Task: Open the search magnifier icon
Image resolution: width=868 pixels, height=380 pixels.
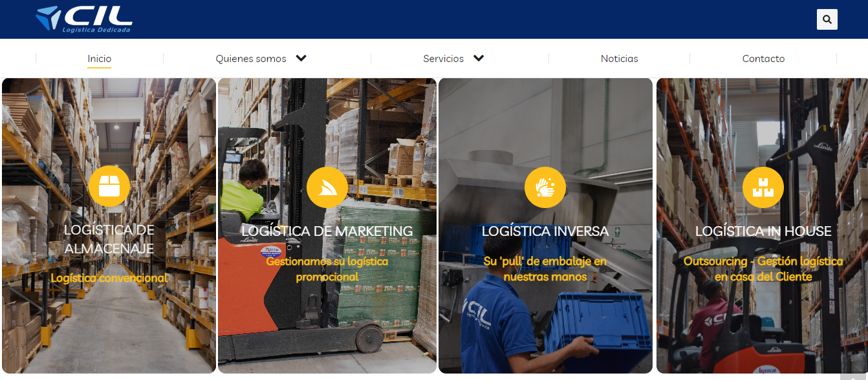Action: click(827, 19)
